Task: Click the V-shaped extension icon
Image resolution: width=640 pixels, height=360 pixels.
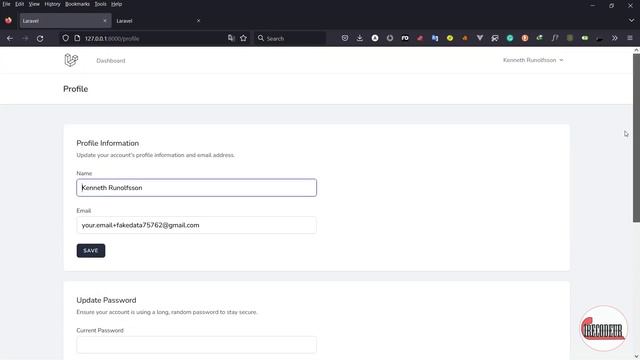Action: (x=480, y=38)
